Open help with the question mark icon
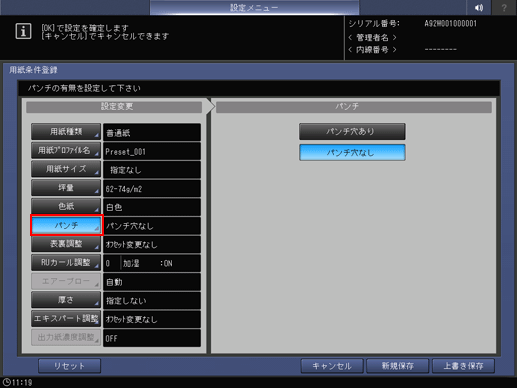The image size is (517, 388). (x=504, y=7)
